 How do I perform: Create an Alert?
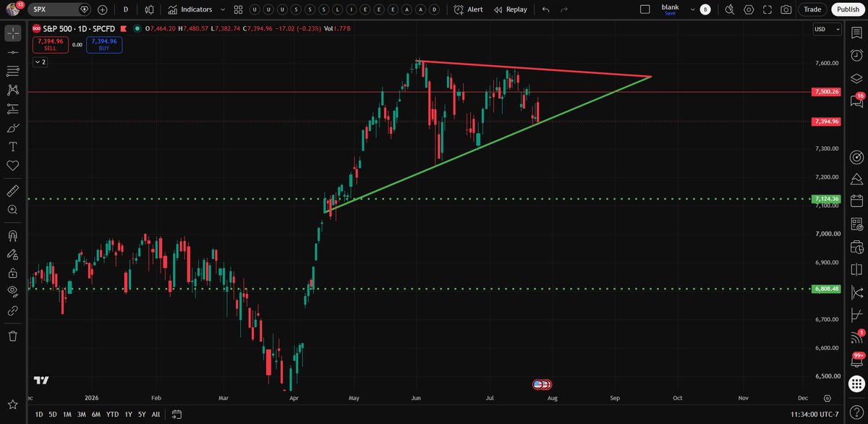468,9
